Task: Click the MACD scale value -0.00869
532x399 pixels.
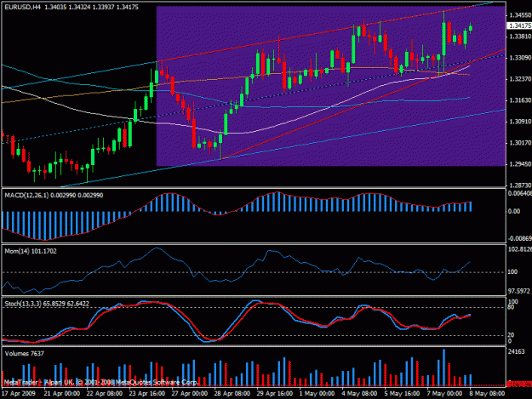Action: (520, 239)
